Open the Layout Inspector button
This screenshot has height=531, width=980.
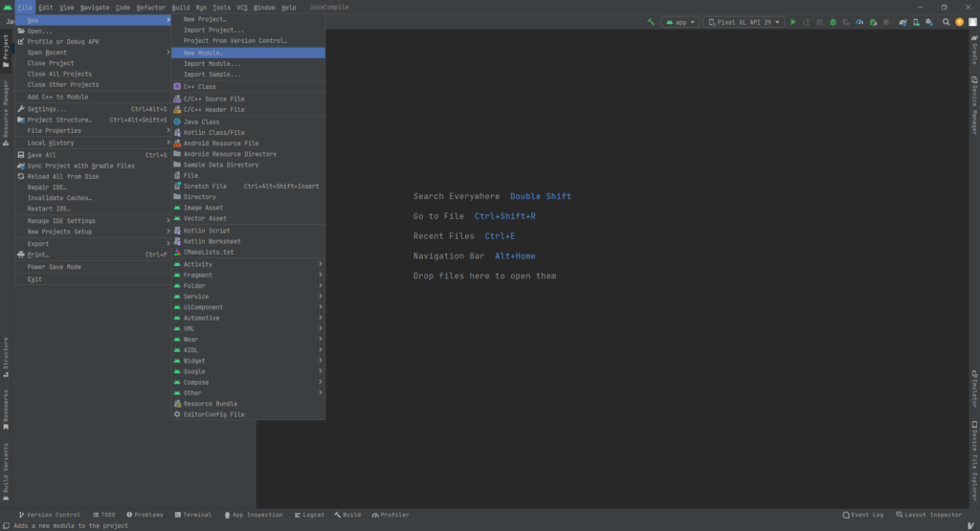tap(928, 515)
